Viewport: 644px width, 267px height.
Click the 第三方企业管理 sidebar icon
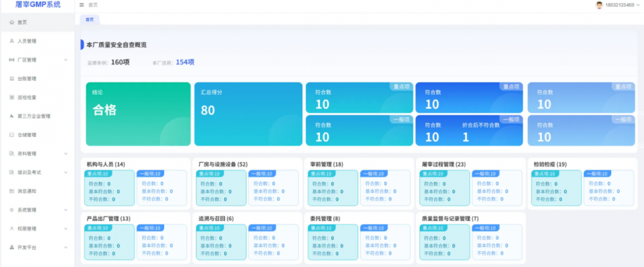[x=12, y=116]
